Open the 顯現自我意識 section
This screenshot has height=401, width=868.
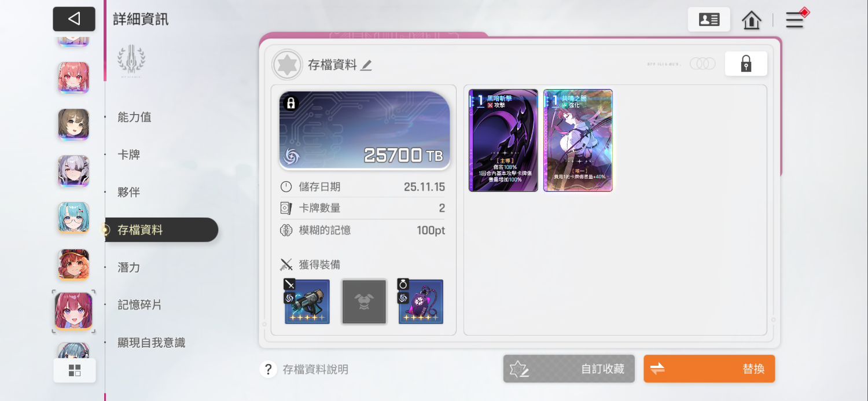pyautogui.click(x=151, y=343)
